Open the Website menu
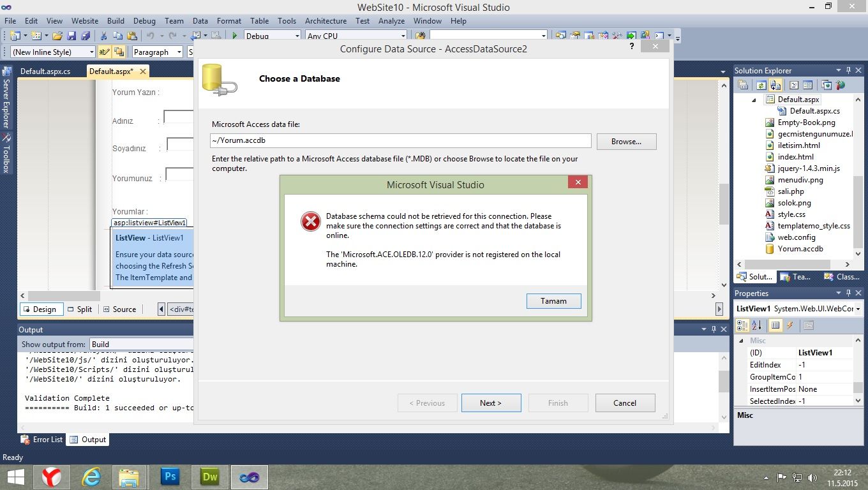This screenshot has height=490, width=868. pyautogui.click(x=85, y=20)
